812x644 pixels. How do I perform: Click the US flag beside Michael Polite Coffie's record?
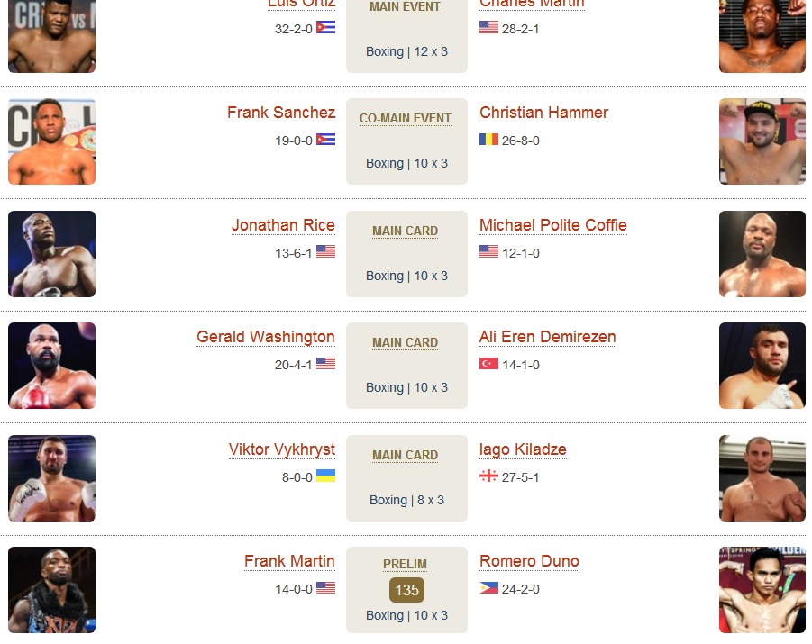(x=488, y=251)
